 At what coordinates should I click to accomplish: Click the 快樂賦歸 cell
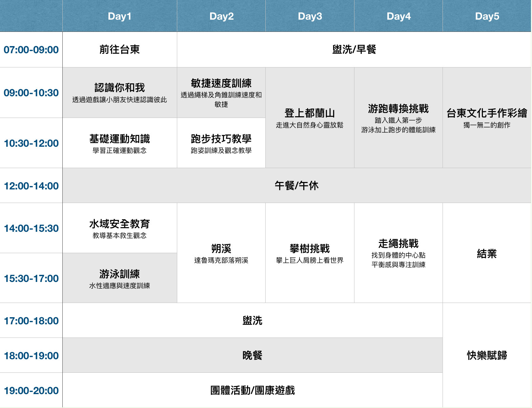pos(487,355)
